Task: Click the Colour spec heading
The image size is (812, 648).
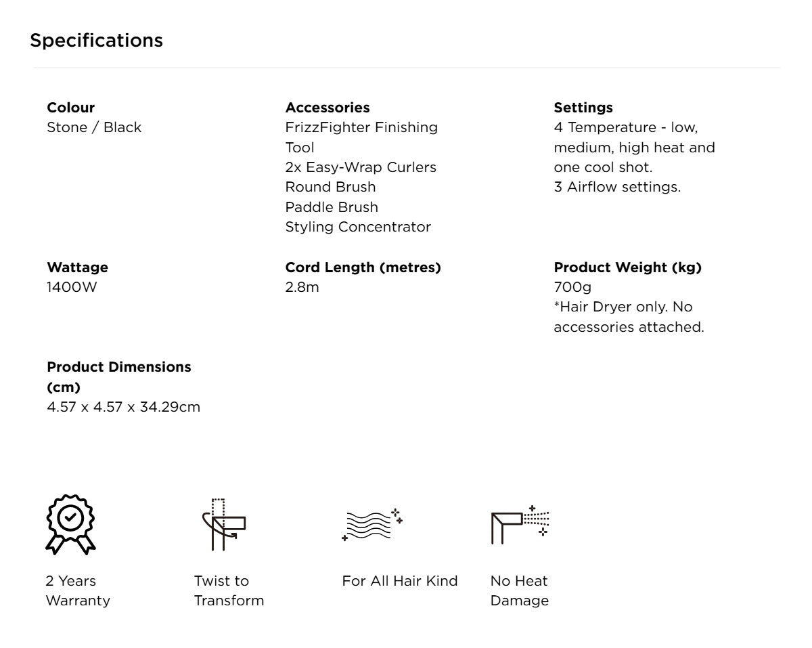Action: pyautogui.click(x=70, y=108)
